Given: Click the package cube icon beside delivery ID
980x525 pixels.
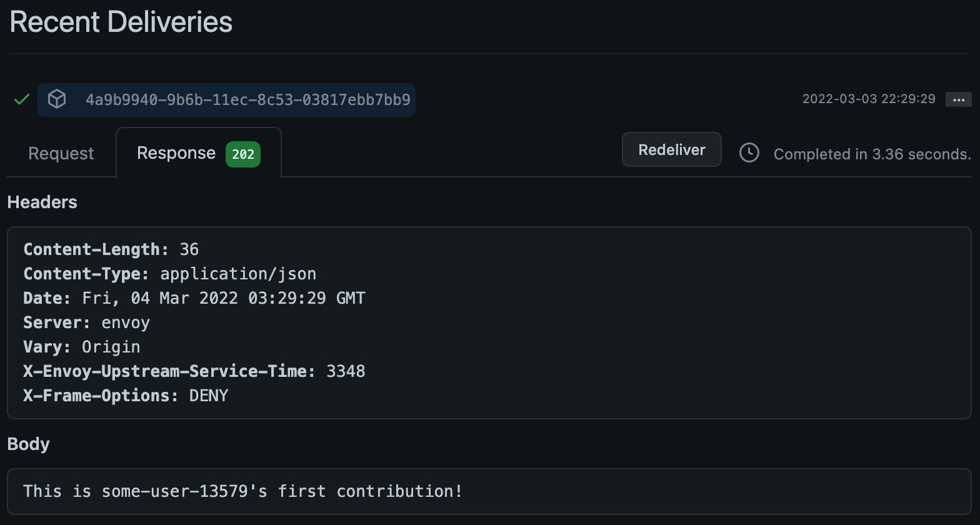Looking at the screenshot, I should click(57, 99).
